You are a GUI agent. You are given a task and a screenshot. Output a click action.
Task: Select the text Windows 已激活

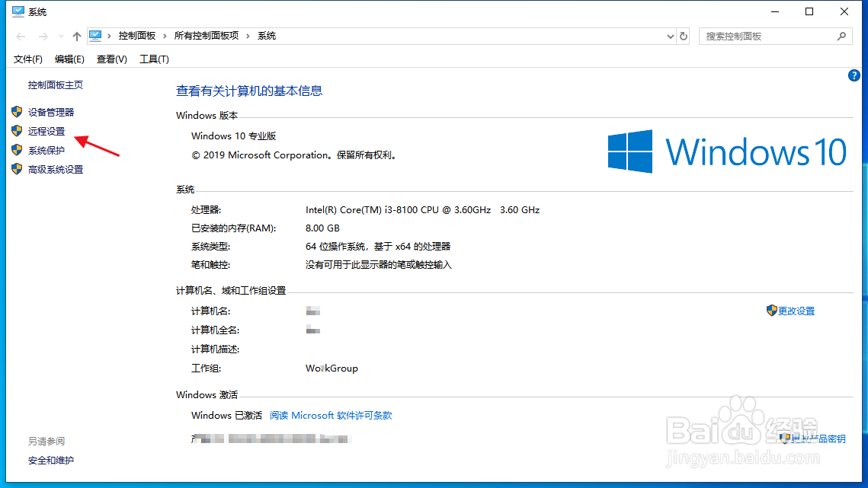pyautogui.click(x=226, y=416)
